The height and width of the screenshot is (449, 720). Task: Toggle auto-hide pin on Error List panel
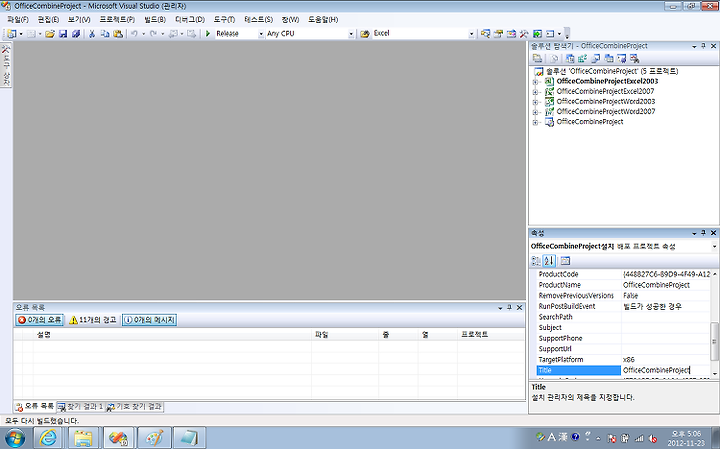(x=510, y=308)
